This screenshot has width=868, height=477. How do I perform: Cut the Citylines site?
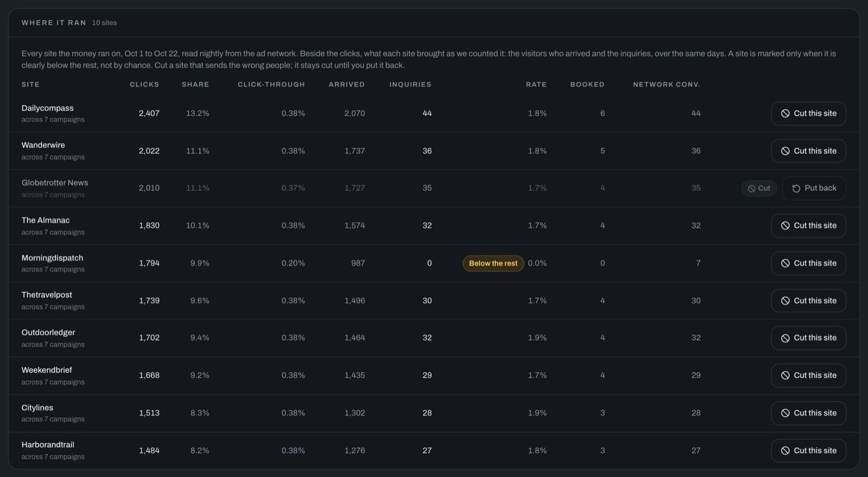(808, 412)
